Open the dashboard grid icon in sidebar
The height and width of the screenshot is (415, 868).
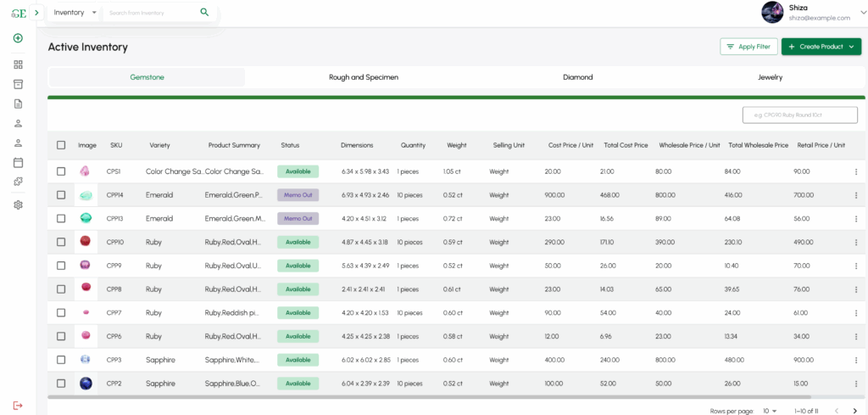pyautogui.click(x=18, y=64)
